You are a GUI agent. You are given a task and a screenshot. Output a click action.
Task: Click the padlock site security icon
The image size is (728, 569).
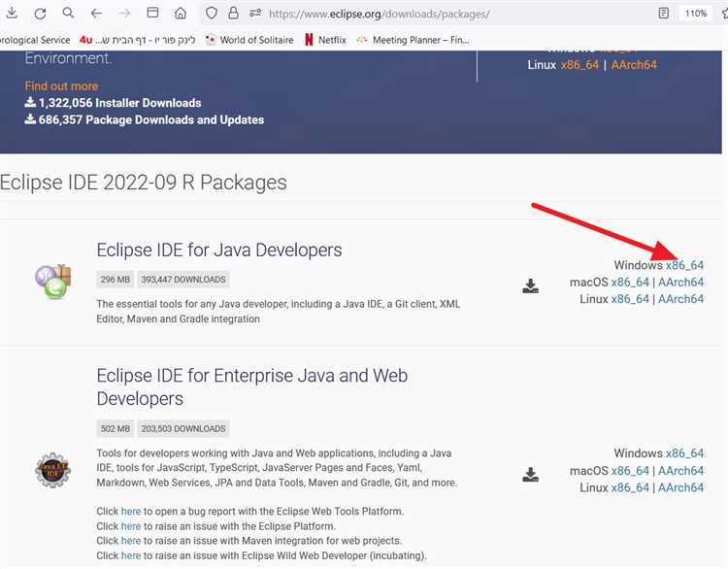(x=234, y=14)
